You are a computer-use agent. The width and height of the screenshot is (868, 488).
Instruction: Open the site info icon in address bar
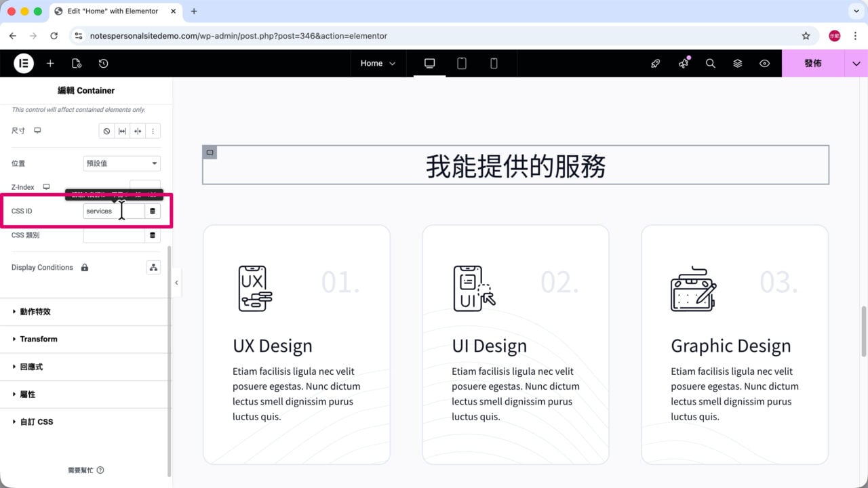click(x=78, y=36)
